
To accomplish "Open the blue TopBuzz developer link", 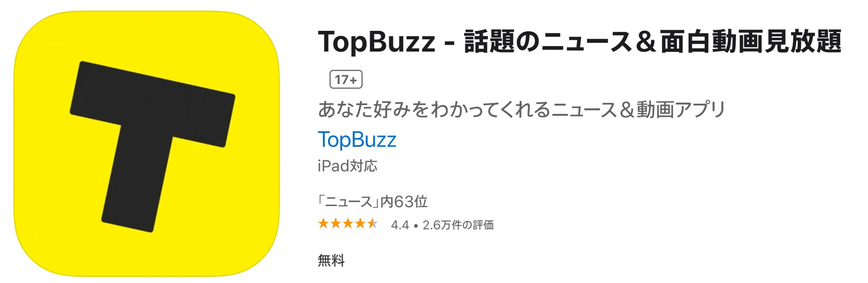I will tap(357, 140).
